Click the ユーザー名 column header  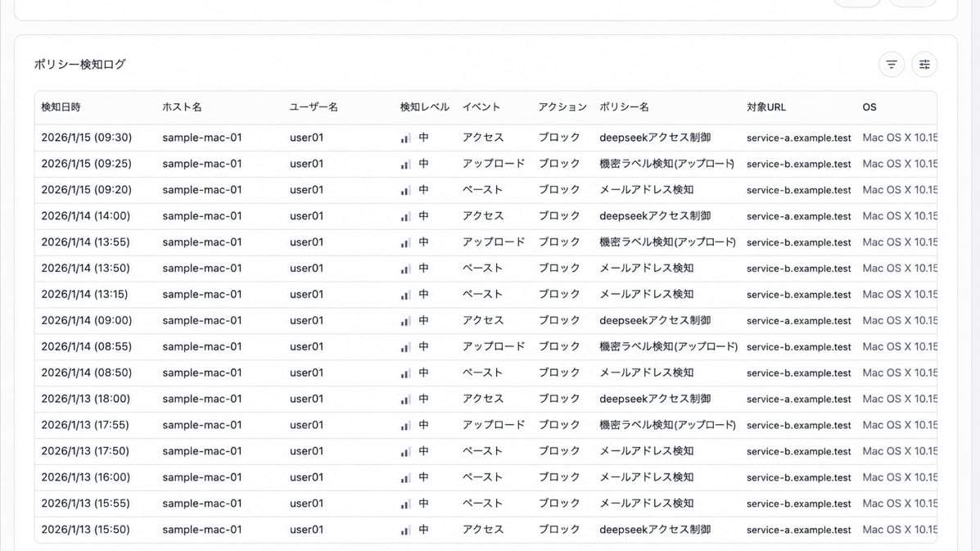[x=314, y=106]
